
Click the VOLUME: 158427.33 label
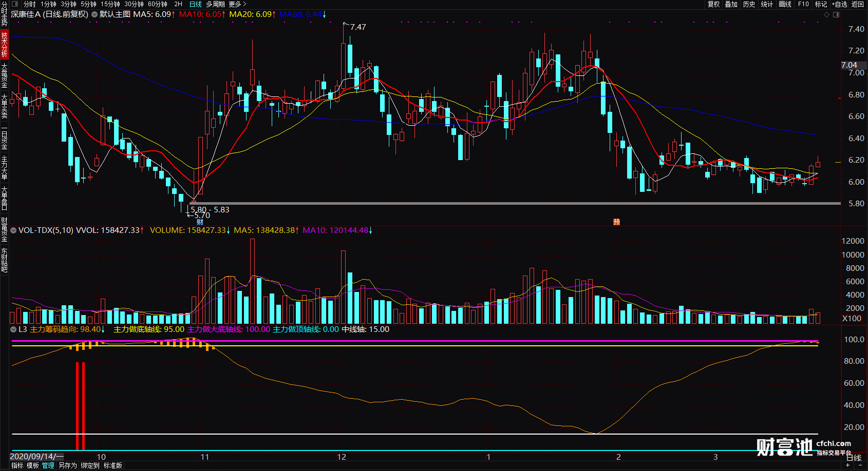190,230
